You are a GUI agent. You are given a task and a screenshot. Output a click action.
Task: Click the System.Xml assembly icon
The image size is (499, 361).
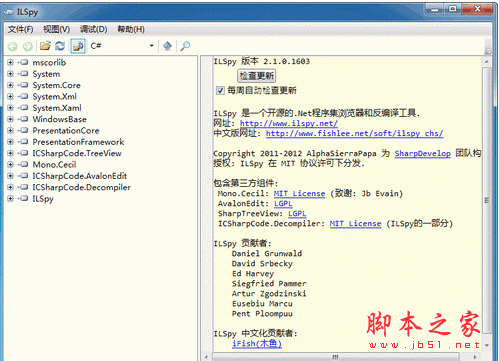pyautogui.click(x=24, y=96)
